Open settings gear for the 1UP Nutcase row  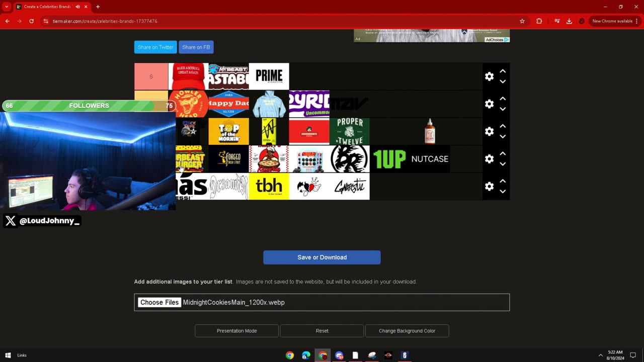point(489,159)
